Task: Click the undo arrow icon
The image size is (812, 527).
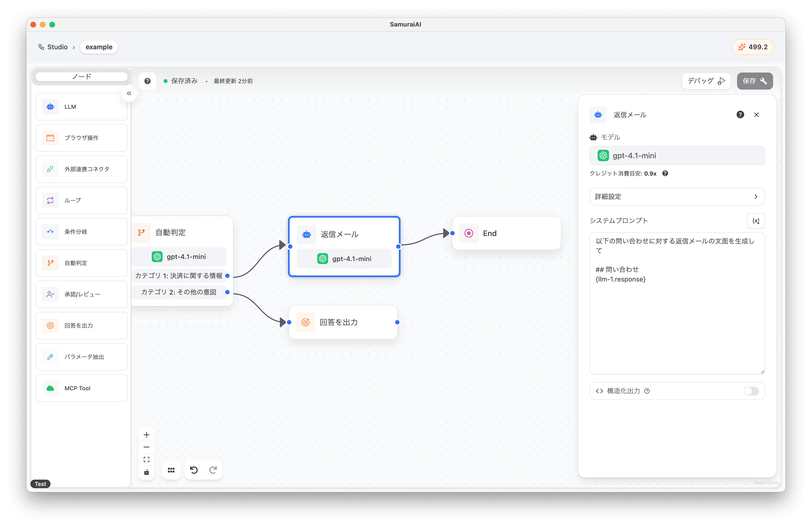Action: [194, 470]
